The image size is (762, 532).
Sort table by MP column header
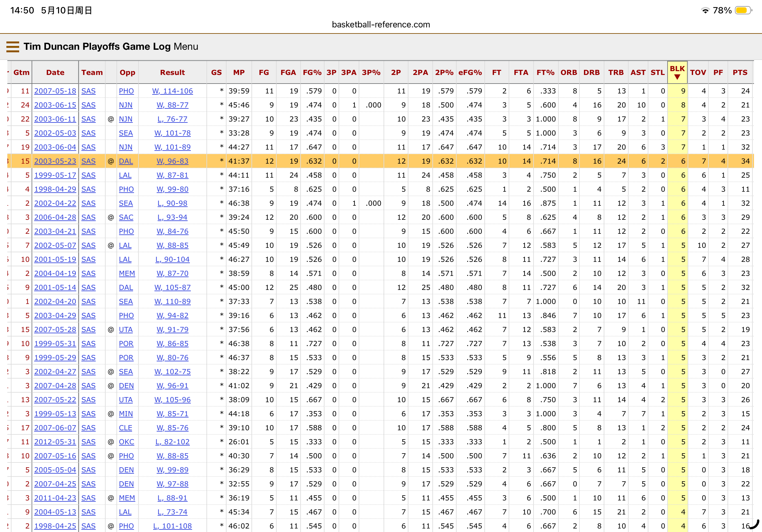pos(239,72)
